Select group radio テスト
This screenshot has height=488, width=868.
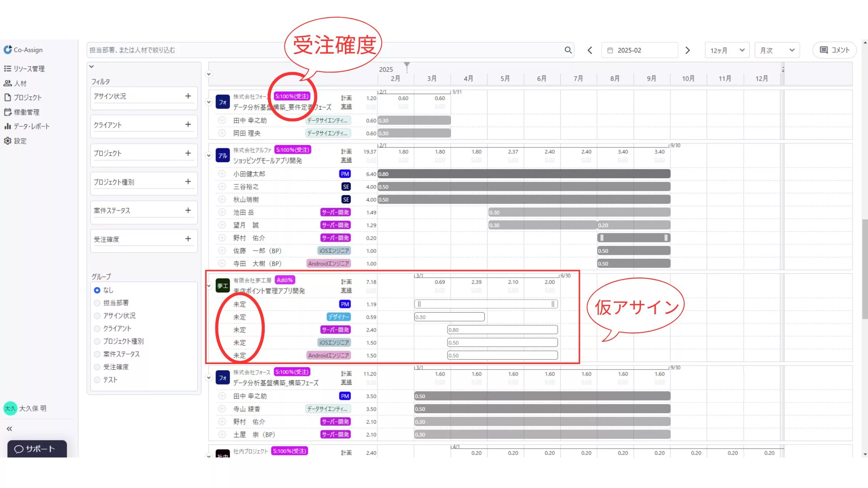point(97,380)
